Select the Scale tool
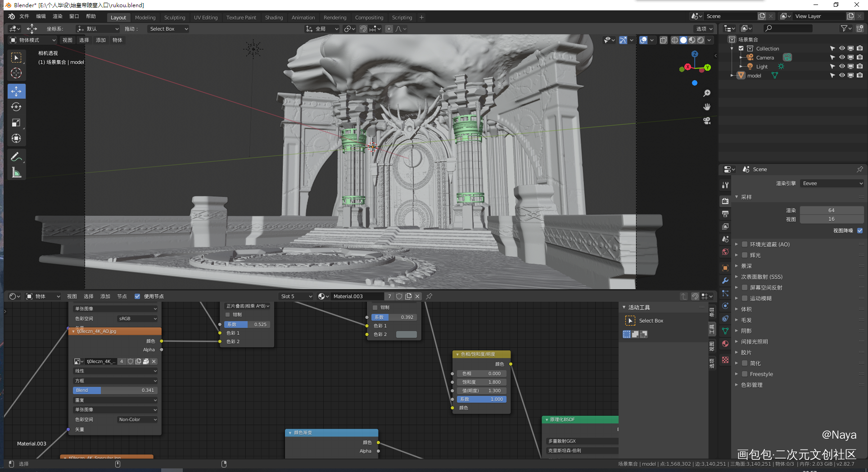Screen dimensions: 868x472 pyautogui.click(x=16, y=123)
